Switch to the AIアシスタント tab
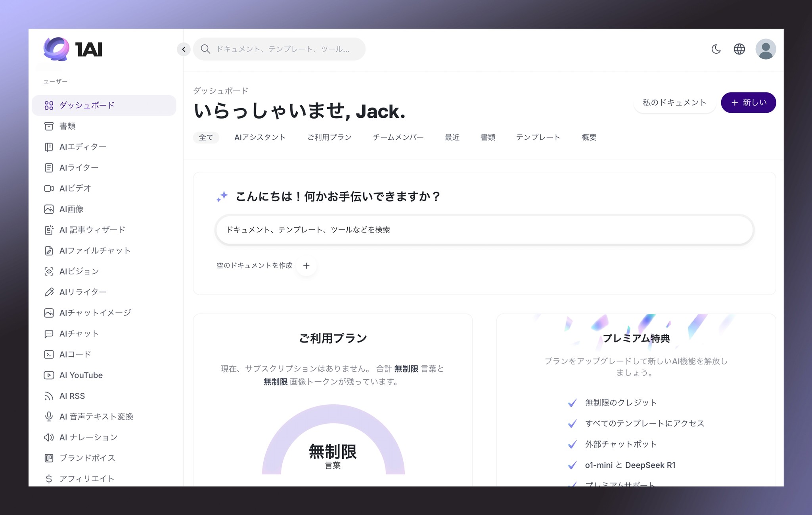 (x=260, y=137)
